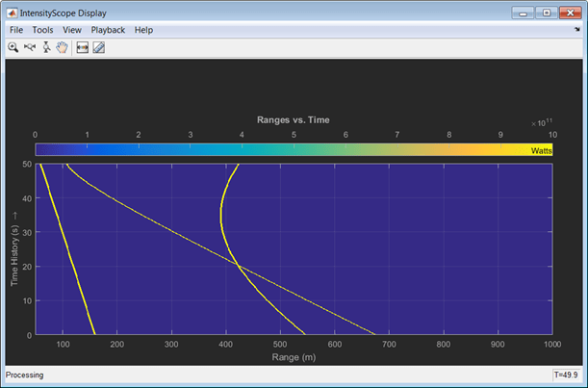
Task: Click the dock arrow at the menu bar's right end
Action: (x=577, y=29)
